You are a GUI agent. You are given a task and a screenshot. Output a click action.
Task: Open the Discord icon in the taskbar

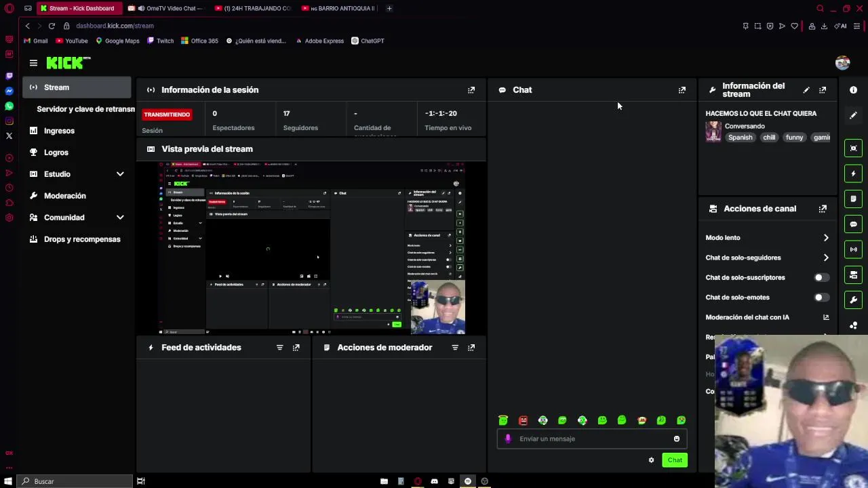[x=434, y=481]
